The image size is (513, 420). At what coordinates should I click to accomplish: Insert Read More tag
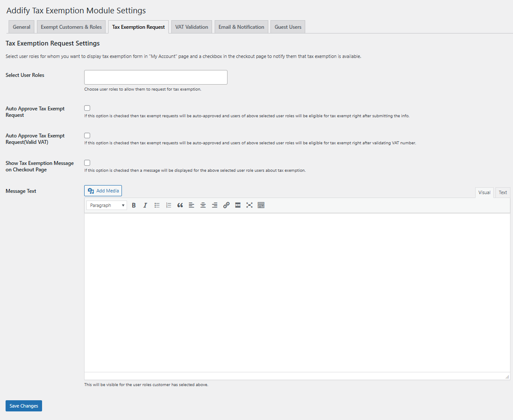pos(238,205)
